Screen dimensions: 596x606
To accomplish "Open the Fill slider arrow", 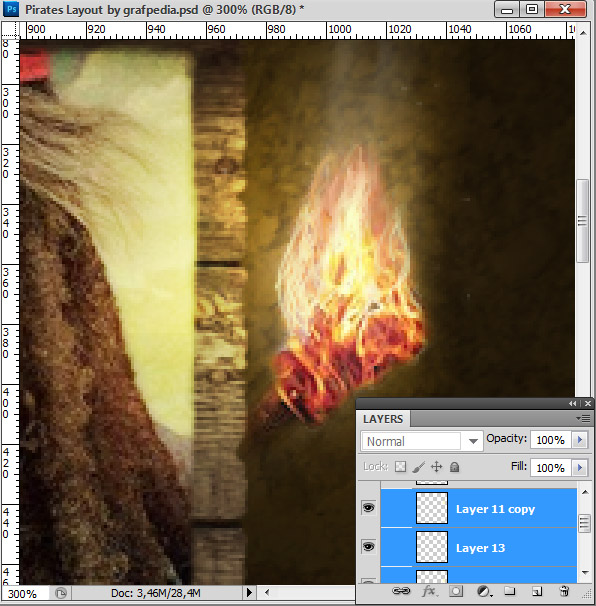I will [x=580, y=468].
